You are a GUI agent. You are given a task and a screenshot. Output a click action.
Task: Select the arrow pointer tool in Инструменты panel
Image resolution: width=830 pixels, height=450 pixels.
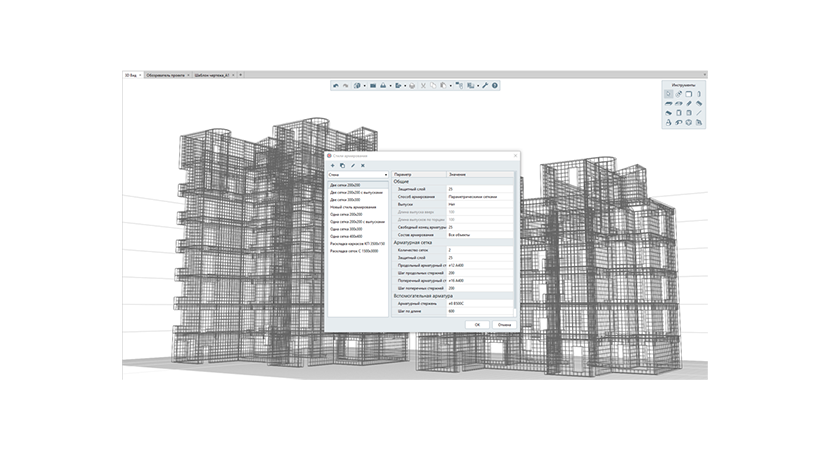[x=669, y=94]
